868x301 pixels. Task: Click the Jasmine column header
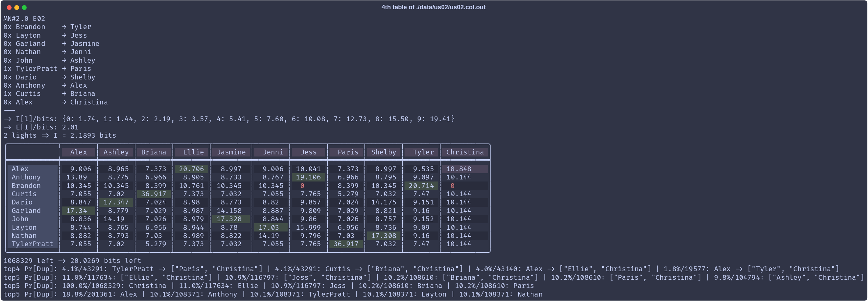231,152
